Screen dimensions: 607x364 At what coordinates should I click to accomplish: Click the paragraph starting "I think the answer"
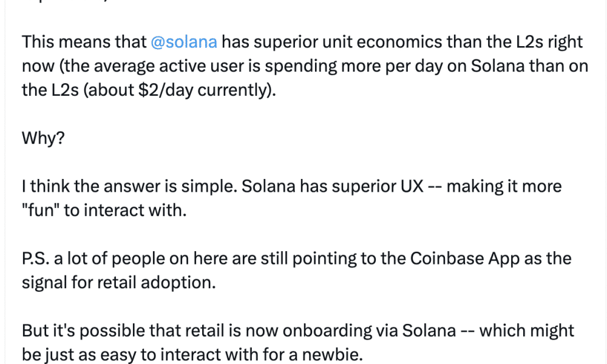[291, 198]
